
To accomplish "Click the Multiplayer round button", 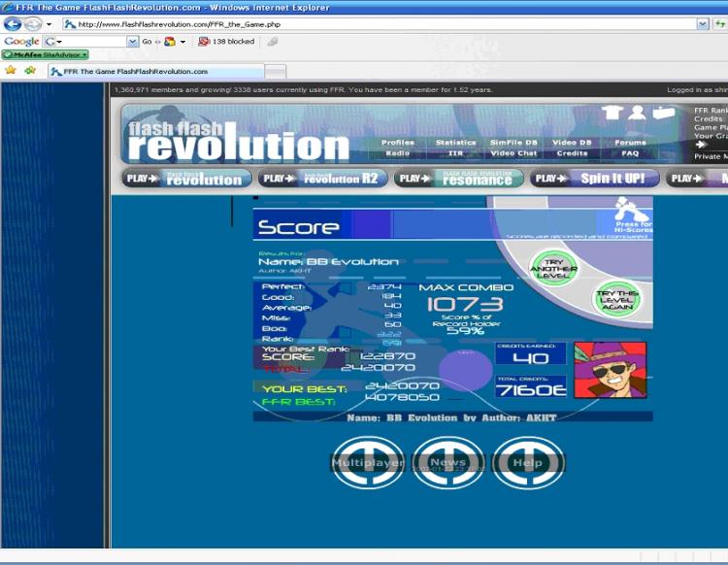I will (368, 462).
